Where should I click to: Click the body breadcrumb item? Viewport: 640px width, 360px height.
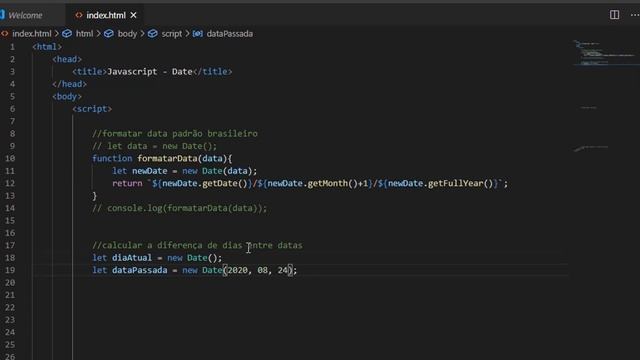[x=127, y=33]
